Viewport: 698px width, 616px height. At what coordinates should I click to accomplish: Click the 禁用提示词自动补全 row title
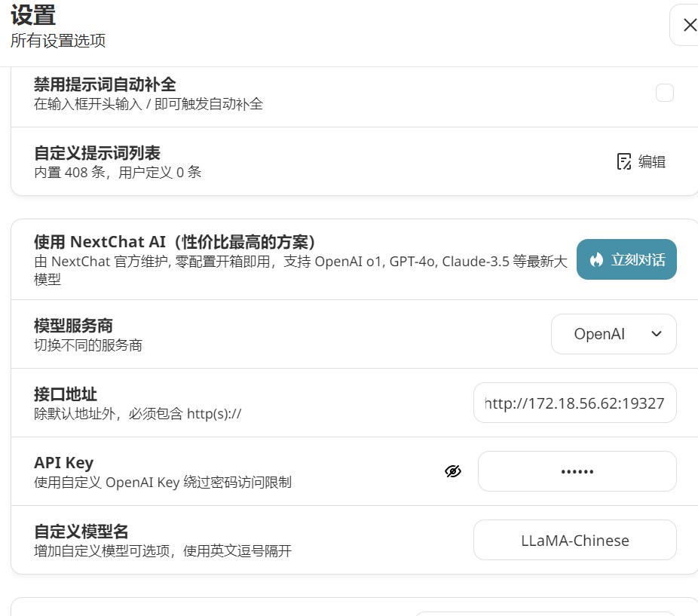point(105,84)
